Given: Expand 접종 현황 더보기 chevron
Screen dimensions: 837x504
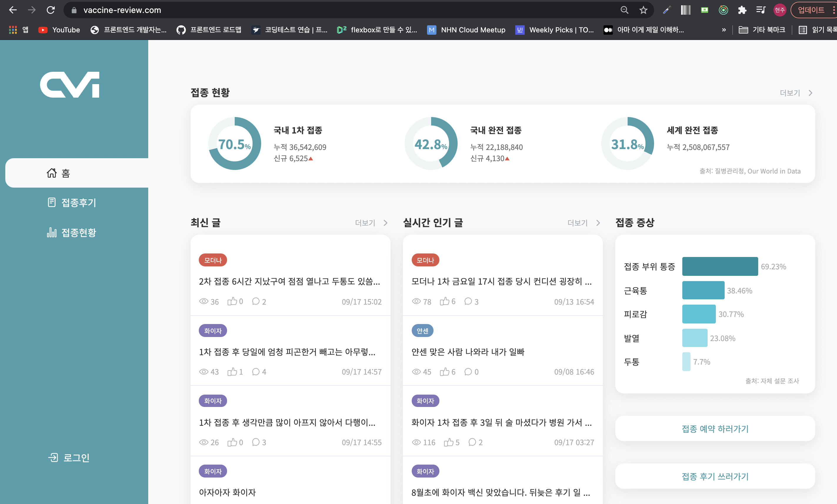Looking at the screenshot, I should (x=811, y=93).
